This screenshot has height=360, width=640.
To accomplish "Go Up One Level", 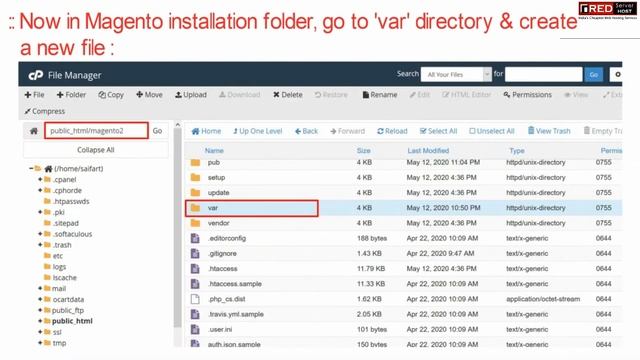I will pos(258,131).
